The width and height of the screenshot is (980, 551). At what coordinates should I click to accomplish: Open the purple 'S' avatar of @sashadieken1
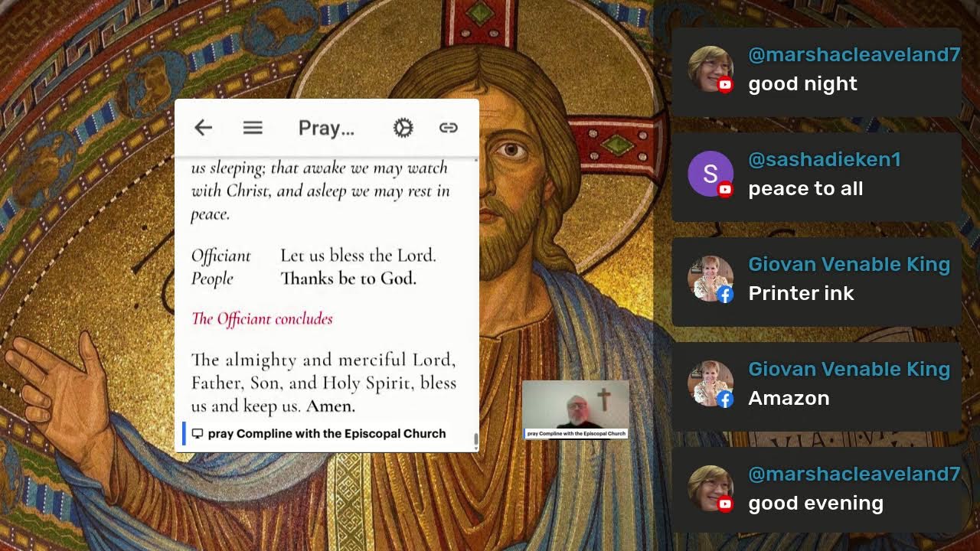[710, 174]
